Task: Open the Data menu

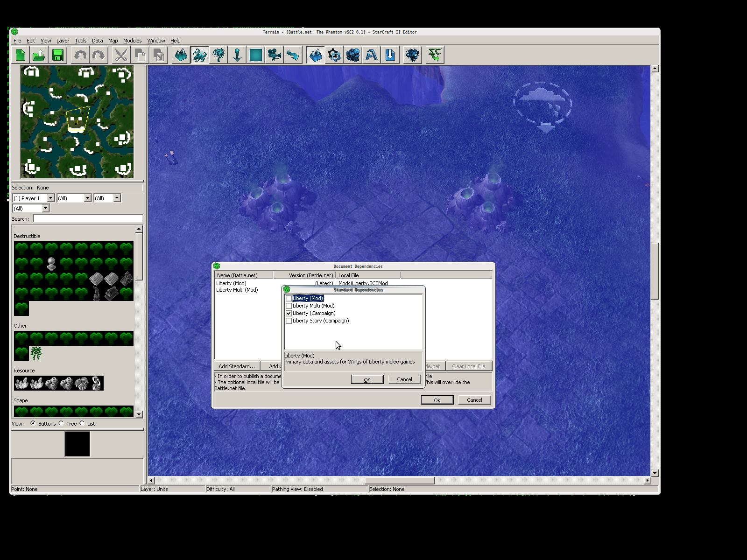Action: click(97, 41)
